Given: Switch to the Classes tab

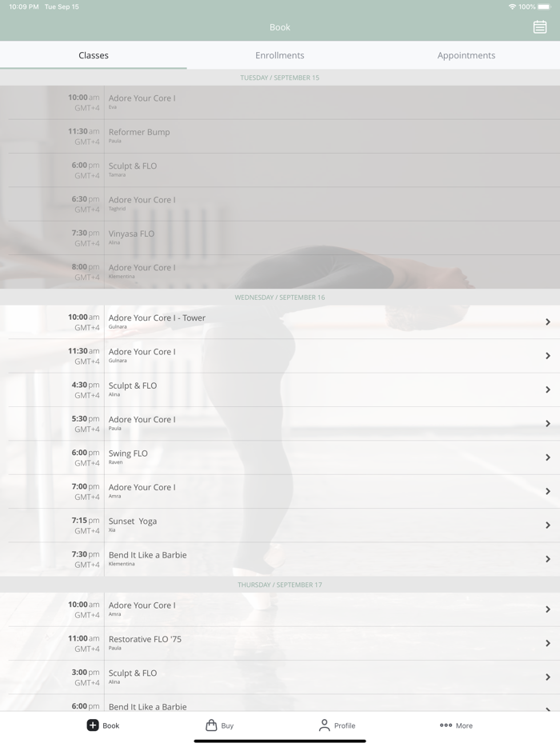Looking at the screenshot, I should point(94,55).
